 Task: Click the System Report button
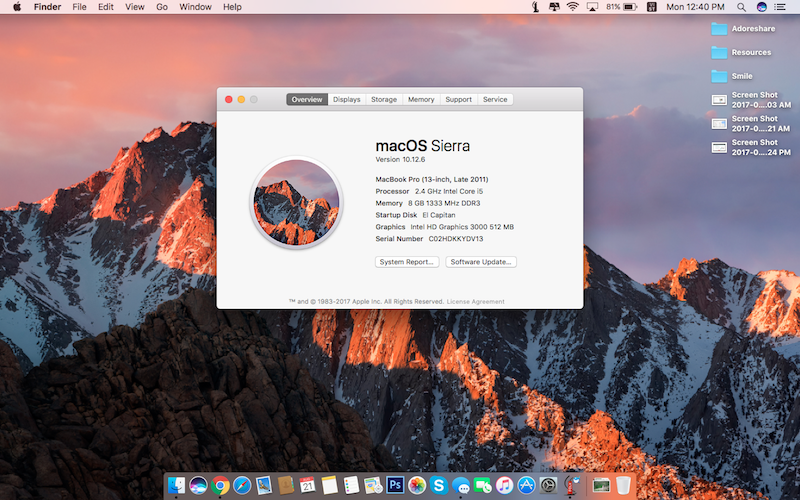tap(407, 262)
